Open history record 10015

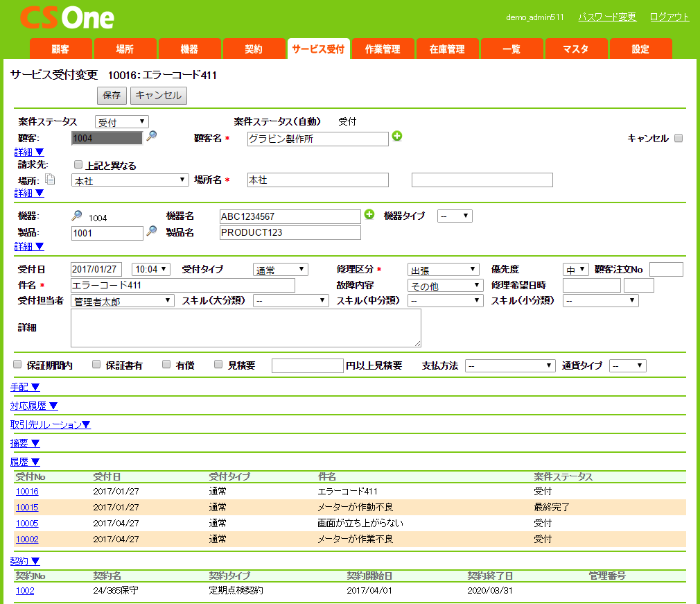27,508
